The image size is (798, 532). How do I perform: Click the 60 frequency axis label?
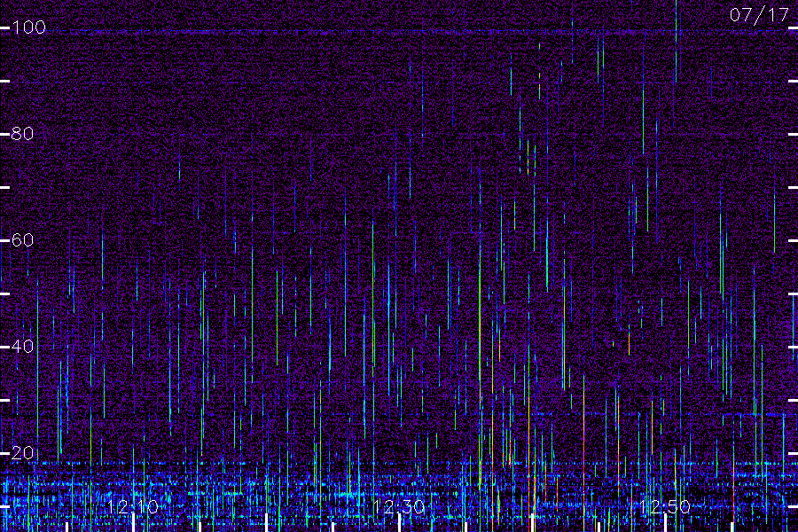tap(22, 239)
